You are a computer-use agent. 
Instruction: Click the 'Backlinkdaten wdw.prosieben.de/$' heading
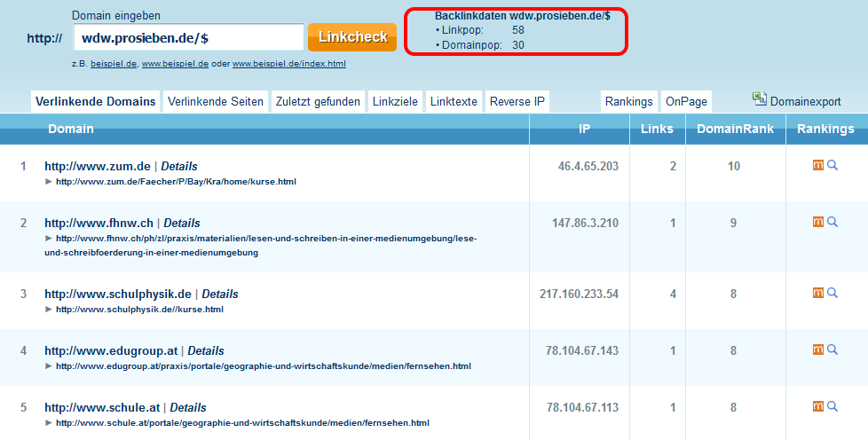[523, 16]
